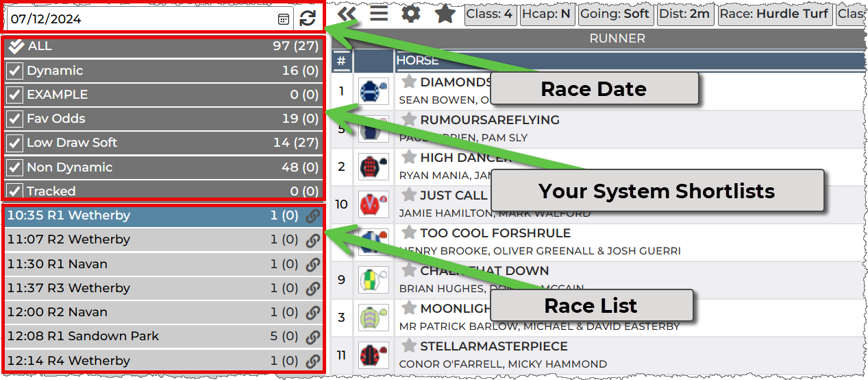Click silks icon for runner number 9
Image resolution: width=868 pixels, height=380 pixels.
(x=373, y=280)
